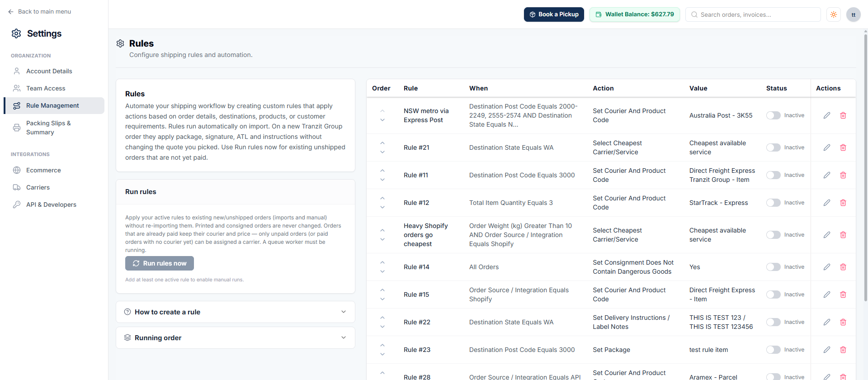Screen dimensions: 868x380
Task: Go back to main menu
Action: (x=39, y=11)
